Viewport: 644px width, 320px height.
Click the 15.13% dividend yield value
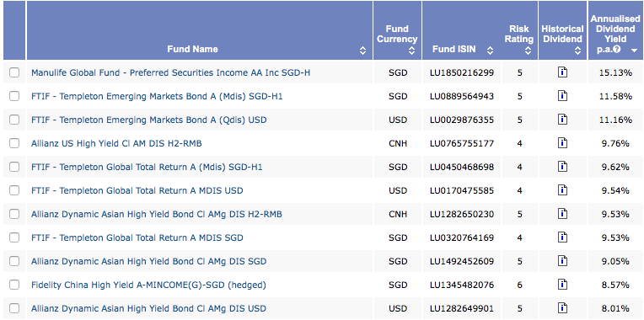tap(614, 72)
